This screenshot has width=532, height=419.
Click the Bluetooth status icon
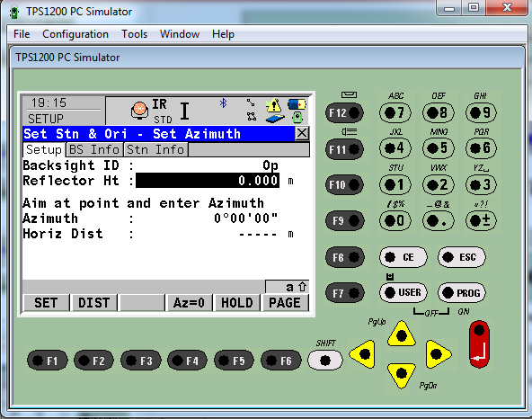(223, 103)
